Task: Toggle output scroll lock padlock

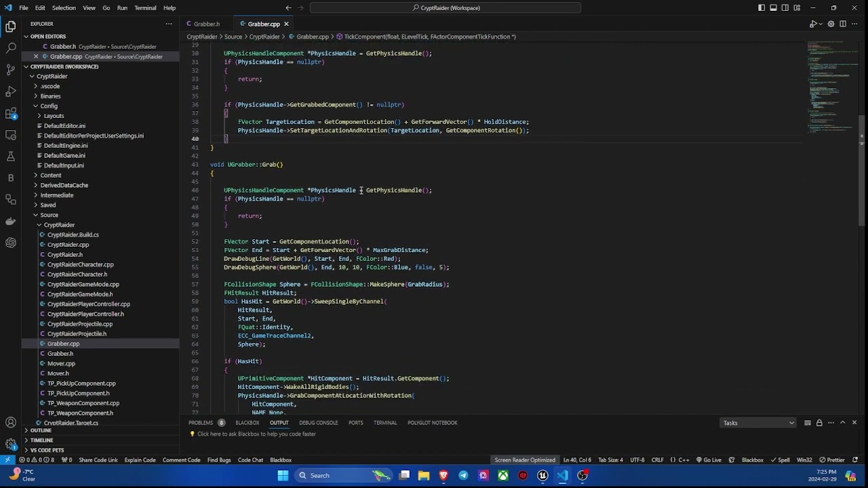Action: tap(819, 423)
